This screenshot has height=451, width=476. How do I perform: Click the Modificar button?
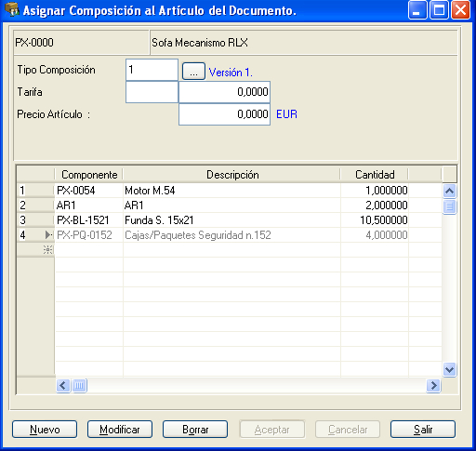(x=120, y=430)
